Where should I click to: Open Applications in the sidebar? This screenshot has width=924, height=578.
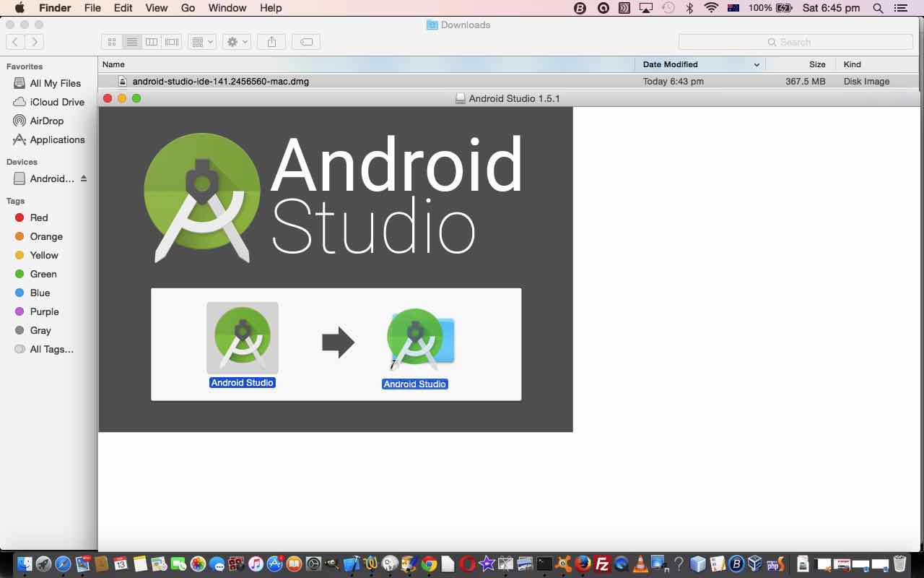pyautogui.click(x=48, y=139)
